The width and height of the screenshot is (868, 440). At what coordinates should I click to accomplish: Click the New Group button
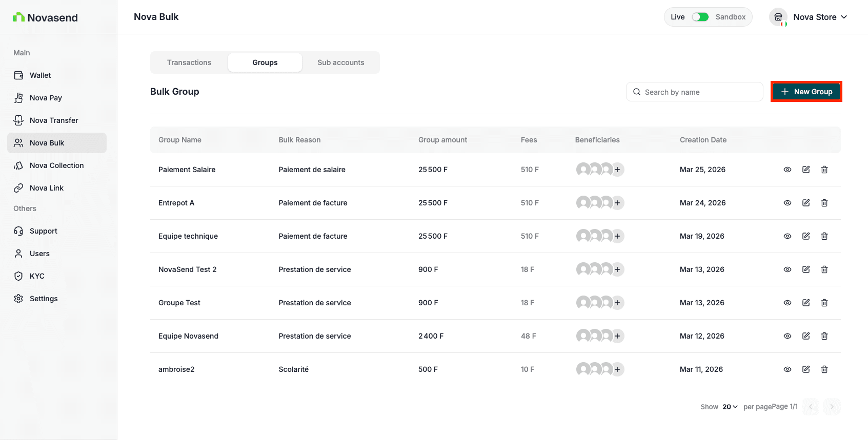pos(806,92)
